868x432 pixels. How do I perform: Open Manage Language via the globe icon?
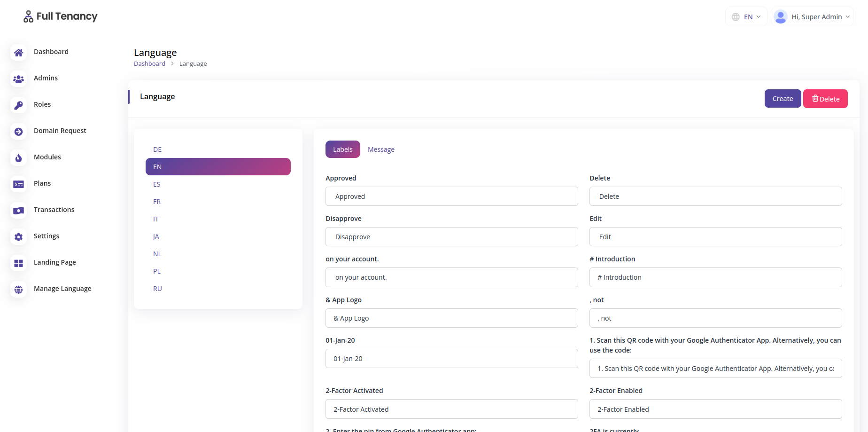point(18,290)
